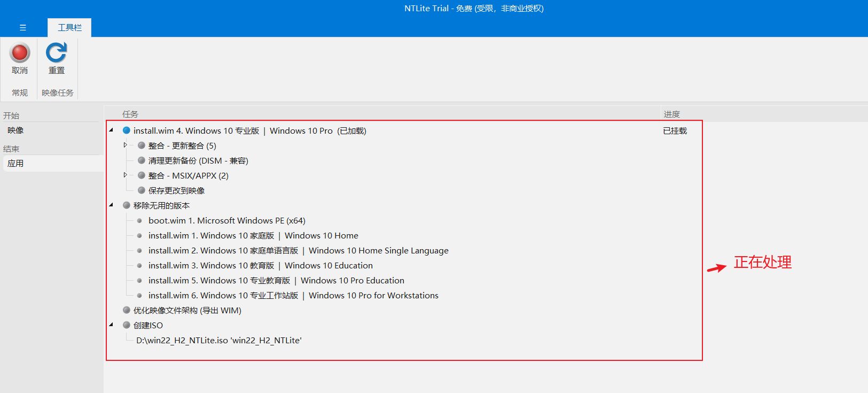Select the D:\win22_H2_NTLite.iso output path
Viewport: 868px width, 393px height.
pos(218,340)
